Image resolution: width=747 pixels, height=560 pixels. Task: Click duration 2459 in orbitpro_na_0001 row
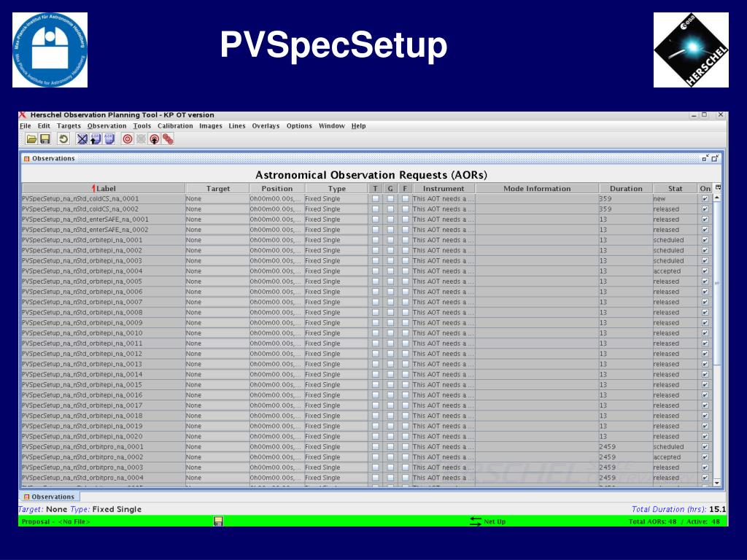tap(608, 447)
